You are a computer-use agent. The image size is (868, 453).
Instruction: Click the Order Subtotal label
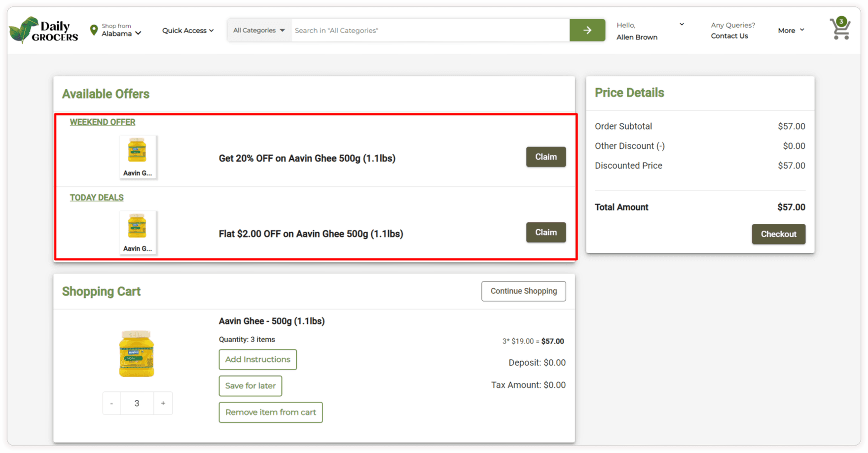(x=623, y=127)
